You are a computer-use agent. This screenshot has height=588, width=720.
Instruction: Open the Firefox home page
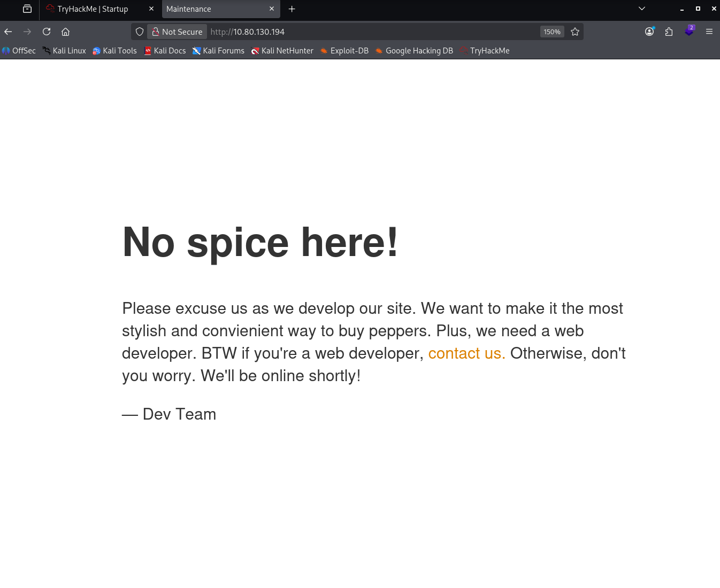click(x=65, y=32)
